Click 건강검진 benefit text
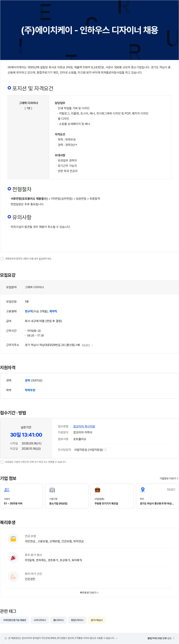This screenshot has width=179, height=644. coord(30,579)
